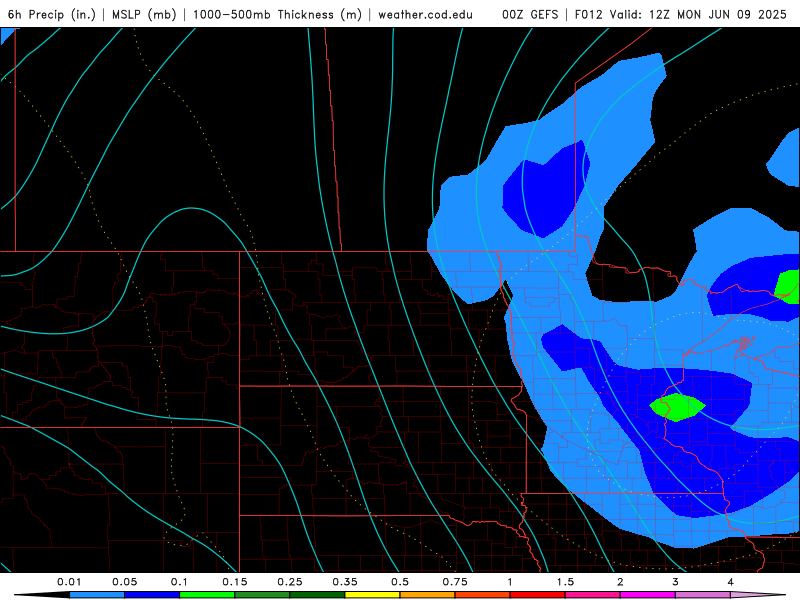
Task: Click the '0.25' colorbar tick label
Action: (290, 582)
